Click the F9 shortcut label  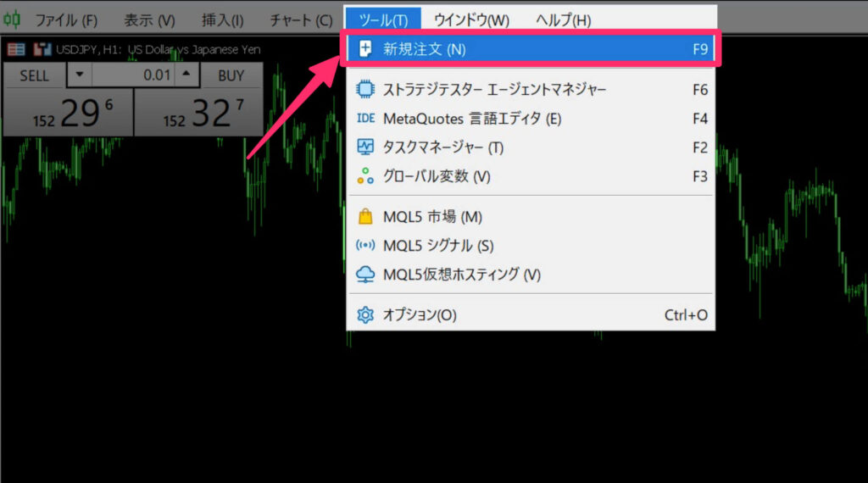point(699,49)
